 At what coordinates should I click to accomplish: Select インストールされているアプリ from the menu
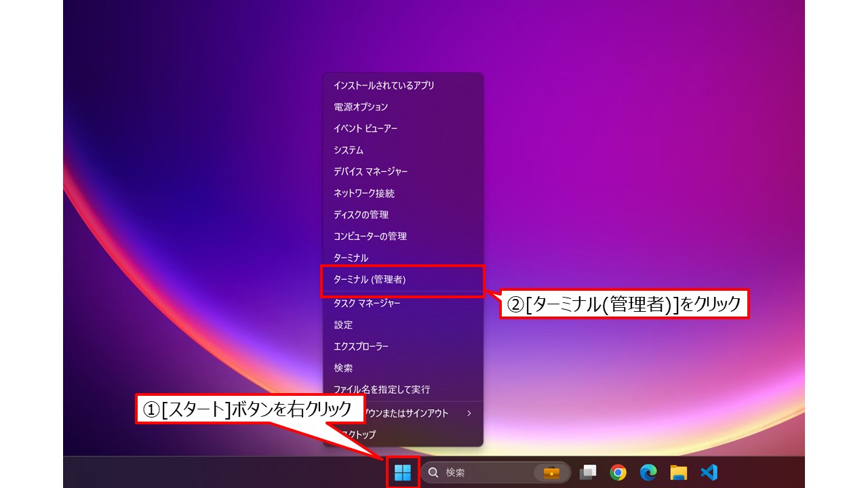click(x=403, y=85)
